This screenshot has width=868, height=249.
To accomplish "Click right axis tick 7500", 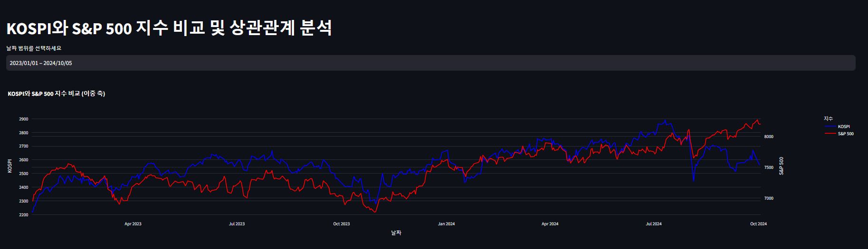I will point(769,168).
